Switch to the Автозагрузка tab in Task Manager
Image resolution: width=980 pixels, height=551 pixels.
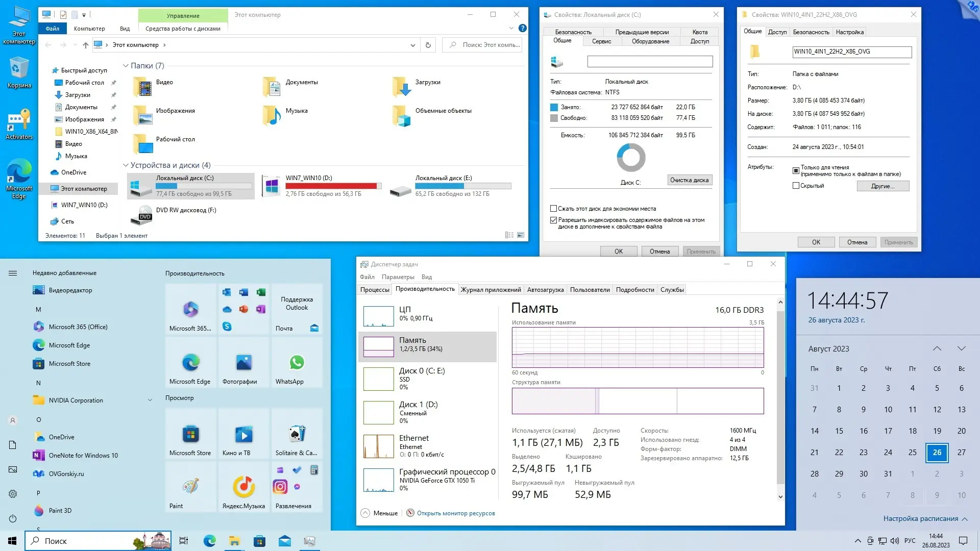tap(545, 290)
